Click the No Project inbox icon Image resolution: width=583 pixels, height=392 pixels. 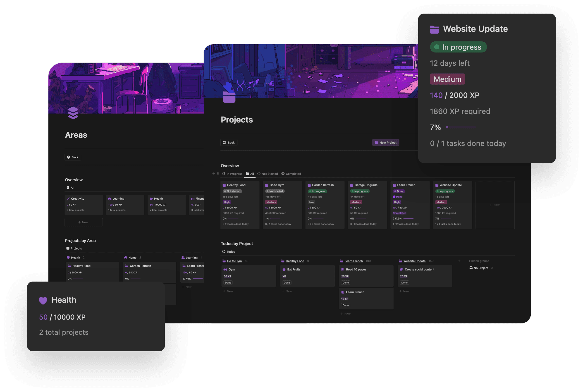click(x=471, y=268)
